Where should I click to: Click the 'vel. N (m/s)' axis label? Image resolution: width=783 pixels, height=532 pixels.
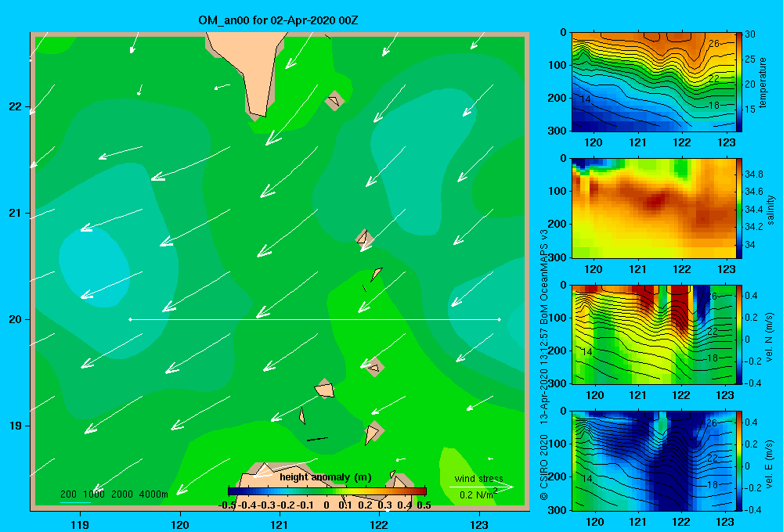[x=770, y=337]
